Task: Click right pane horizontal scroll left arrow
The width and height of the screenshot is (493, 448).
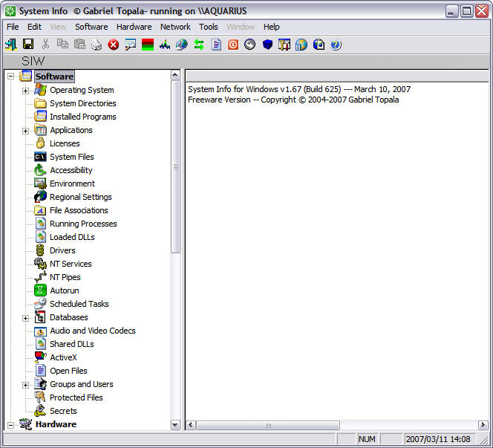Action: click(x=191, y=425)
